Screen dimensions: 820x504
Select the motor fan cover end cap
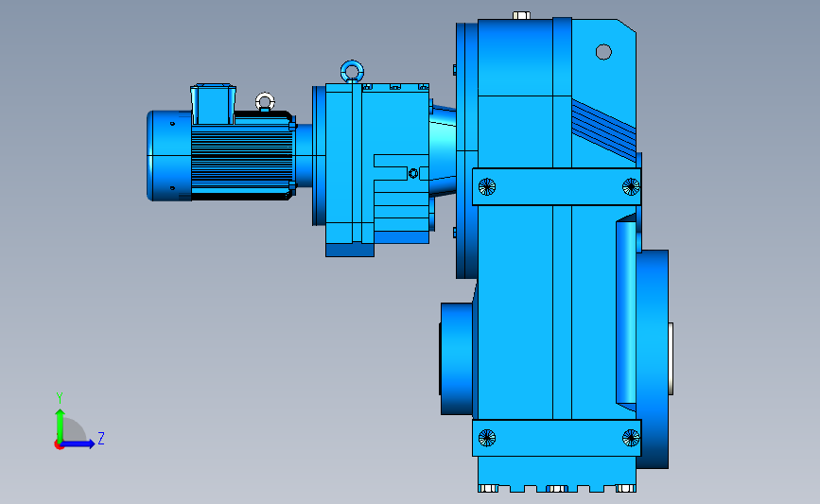[x=169, y=155]
